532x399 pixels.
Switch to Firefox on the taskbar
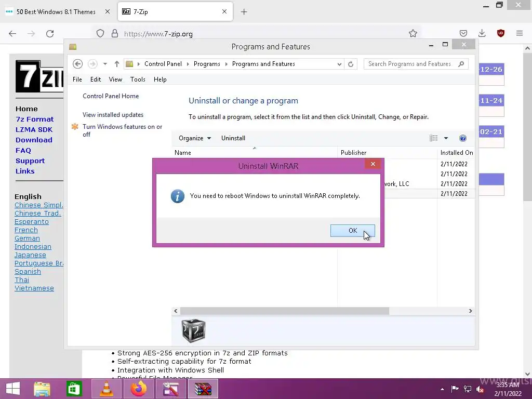click(138, 389)
